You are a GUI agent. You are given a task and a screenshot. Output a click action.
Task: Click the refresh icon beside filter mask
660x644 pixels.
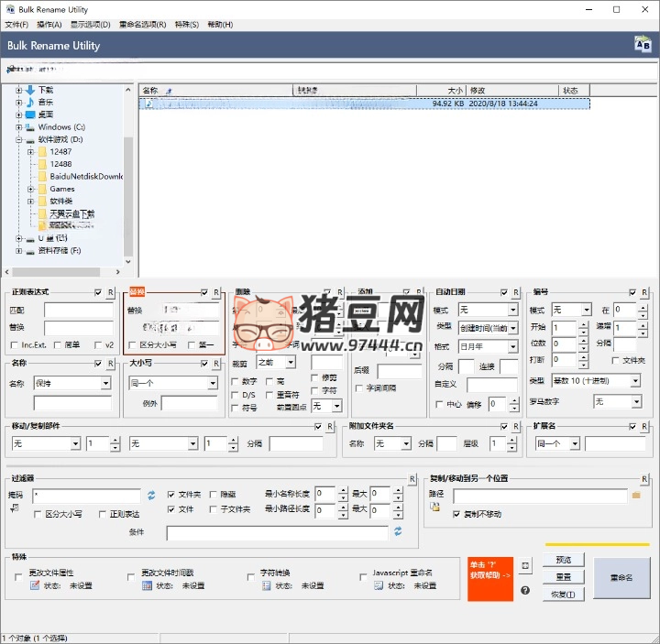(151, 496)
